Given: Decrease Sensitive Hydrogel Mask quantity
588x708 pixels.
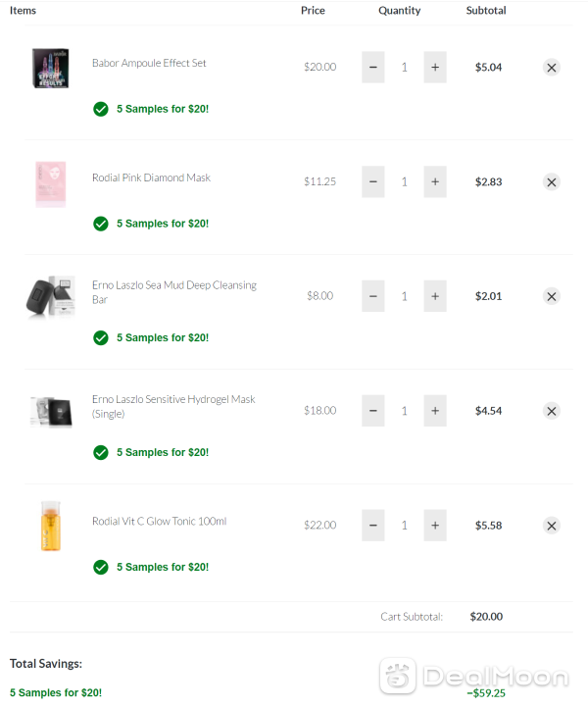Looking at the screenshot, I should (x=372, y=411).
